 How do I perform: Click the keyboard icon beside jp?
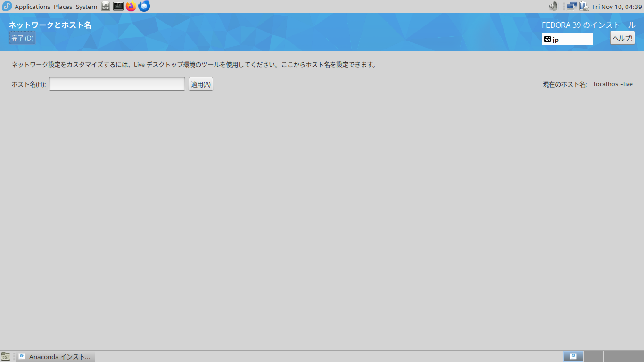pyautogui.click(x=547, y=40)
